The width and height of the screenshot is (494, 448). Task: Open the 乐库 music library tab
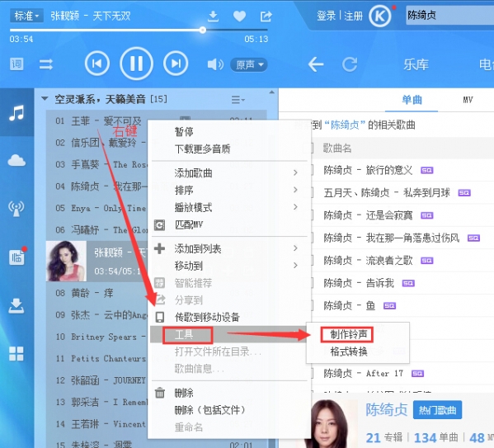(x=416, y=64)
